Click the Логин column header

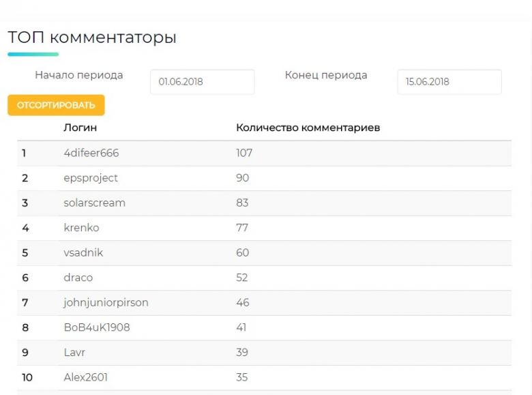[x=80, y=128]
